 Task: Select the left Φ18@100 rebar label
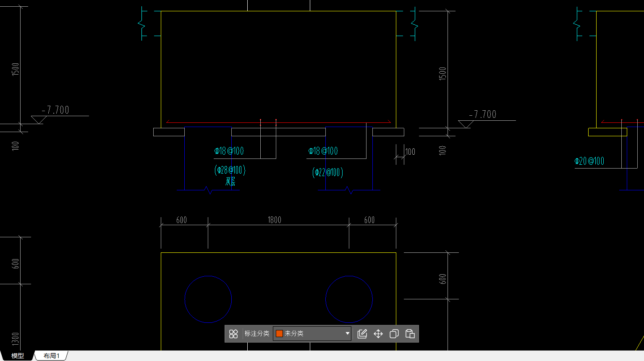pyautogui.click(x=229, y=151)
